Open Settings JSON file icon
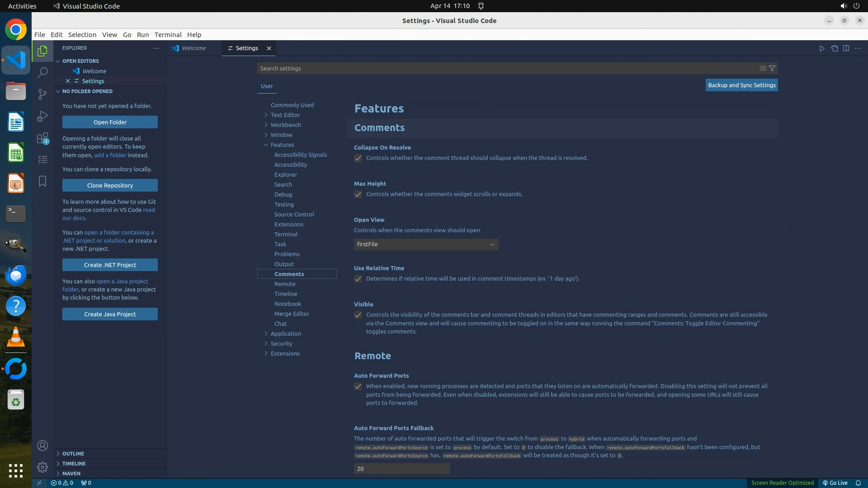 834,48
